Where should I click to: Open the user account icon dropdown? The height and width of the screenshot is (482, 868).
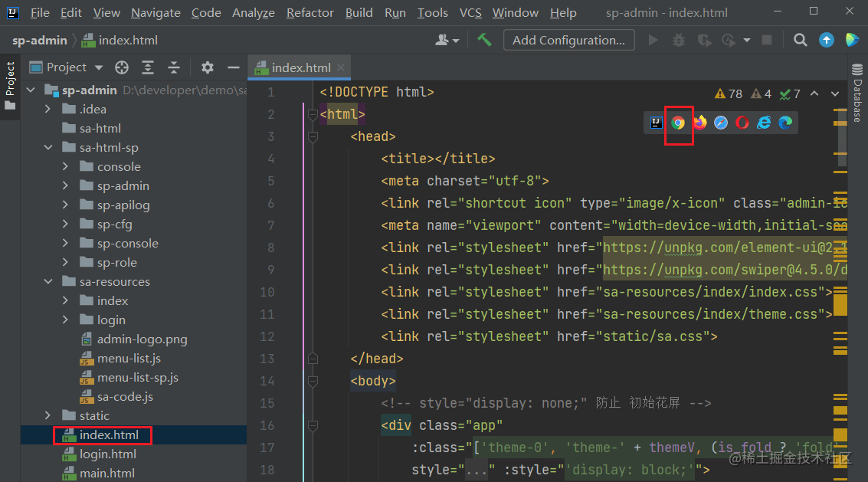coord(447,40)
